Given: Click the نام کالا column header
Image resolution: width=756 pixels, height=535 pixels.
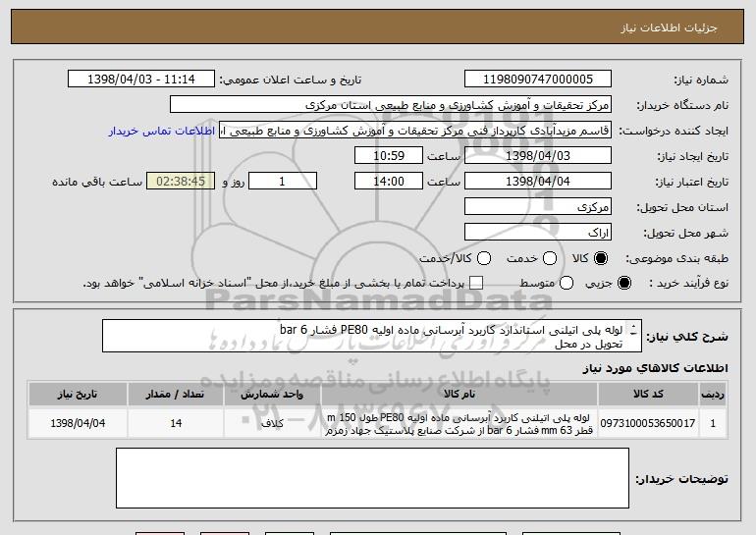Looking at the screenshot, I should [459, 395].
